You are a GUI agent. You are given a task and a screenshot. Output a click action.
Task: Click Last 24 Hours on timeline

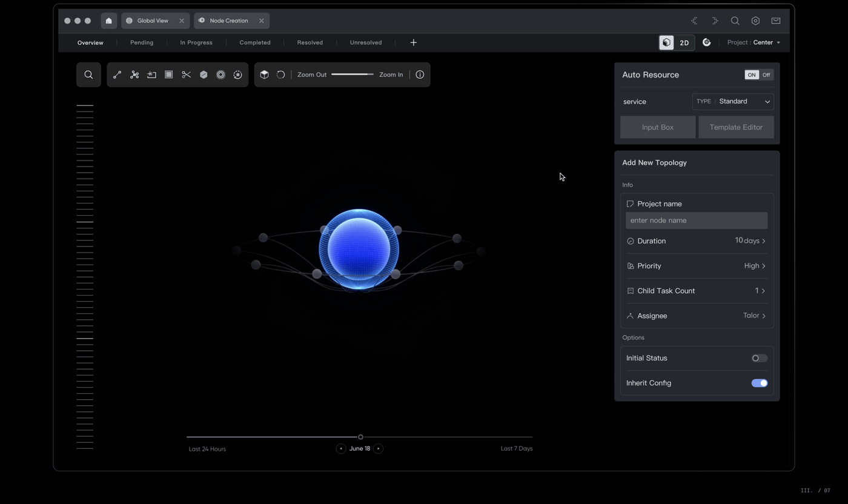[x=207, y=449]
